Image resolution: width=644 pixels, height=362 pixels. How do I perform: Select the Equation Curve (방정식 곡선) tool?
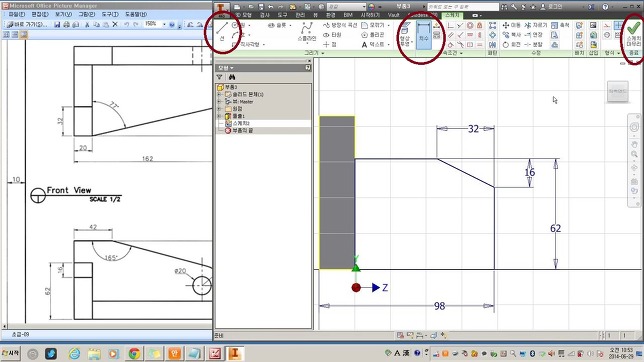[x=340, y=25]
